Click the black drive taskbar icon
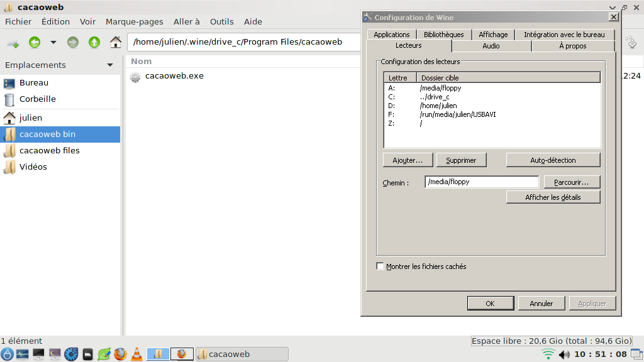644x362 pixels. (88, 354)
